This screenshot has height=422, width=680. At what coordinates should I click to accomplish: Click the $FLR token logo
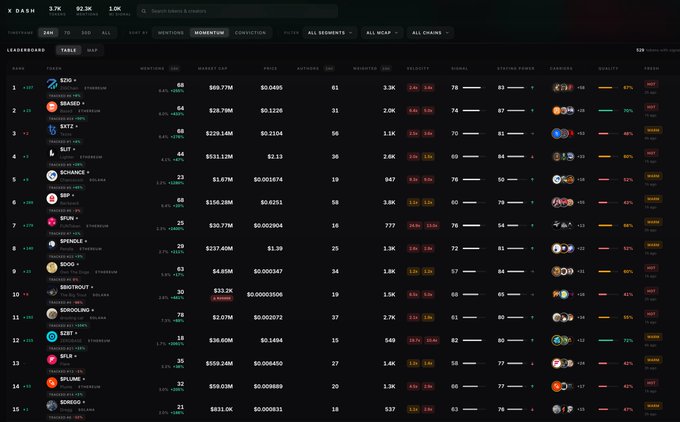tap(52, 360)
